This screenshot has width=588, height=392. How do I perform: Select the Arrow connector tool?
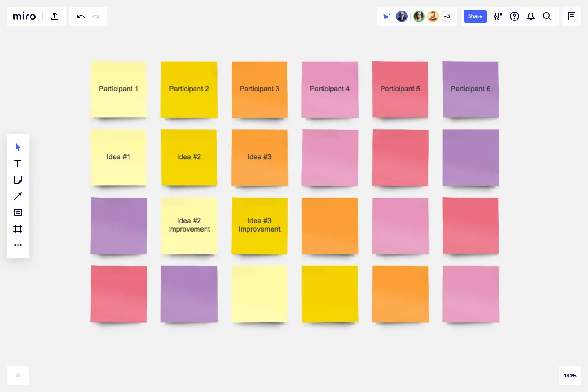pyautogui.click(x=18, y=196)
